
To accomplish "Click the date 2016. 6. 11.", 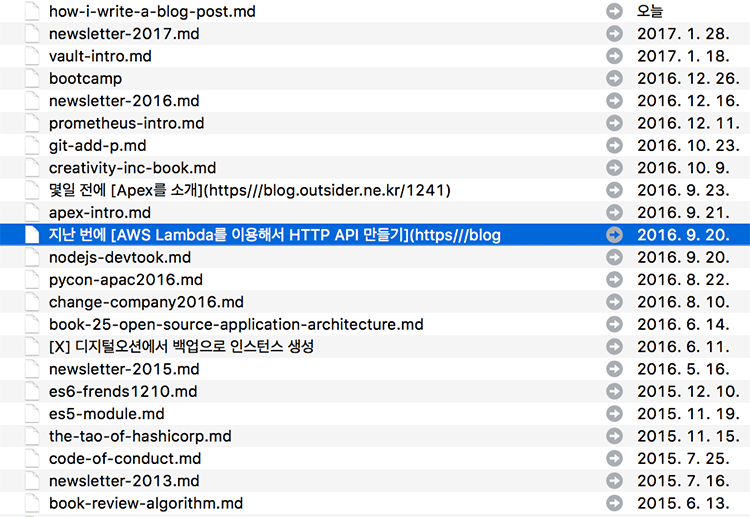I will [684, 347].
